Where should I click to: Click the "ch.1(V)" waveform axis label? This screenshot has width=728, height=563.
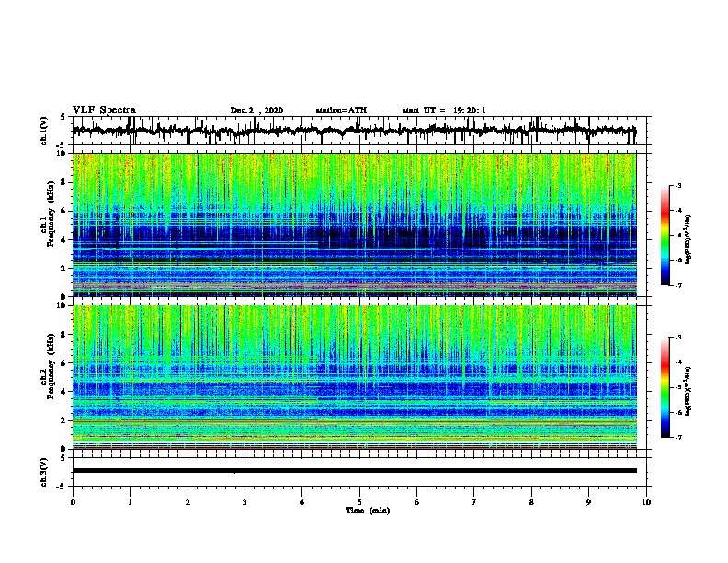(x=43, y=131)
